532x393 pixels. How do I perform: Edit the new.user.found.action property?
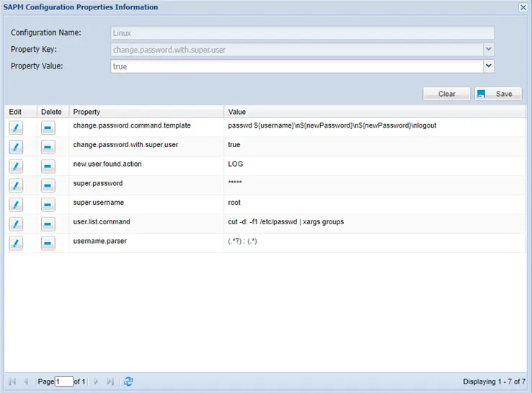[x=16, y=167]
